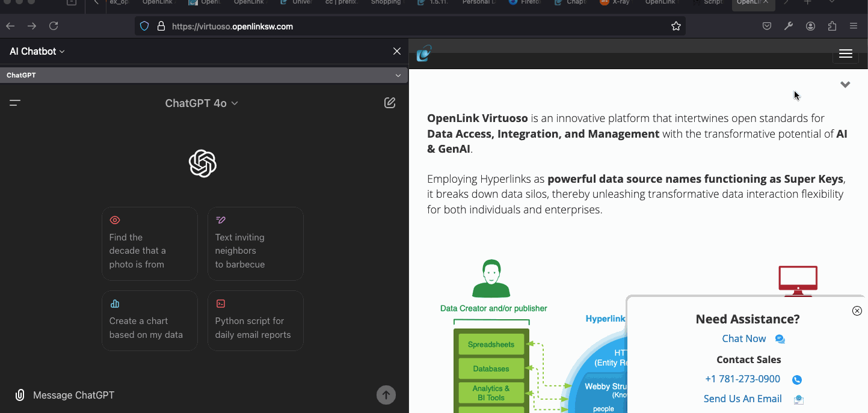This screenshot has width=868, height=413.
Task: Close the AI Chatbot sidebar
Action: pyautogui.click(x=397, y=51)
